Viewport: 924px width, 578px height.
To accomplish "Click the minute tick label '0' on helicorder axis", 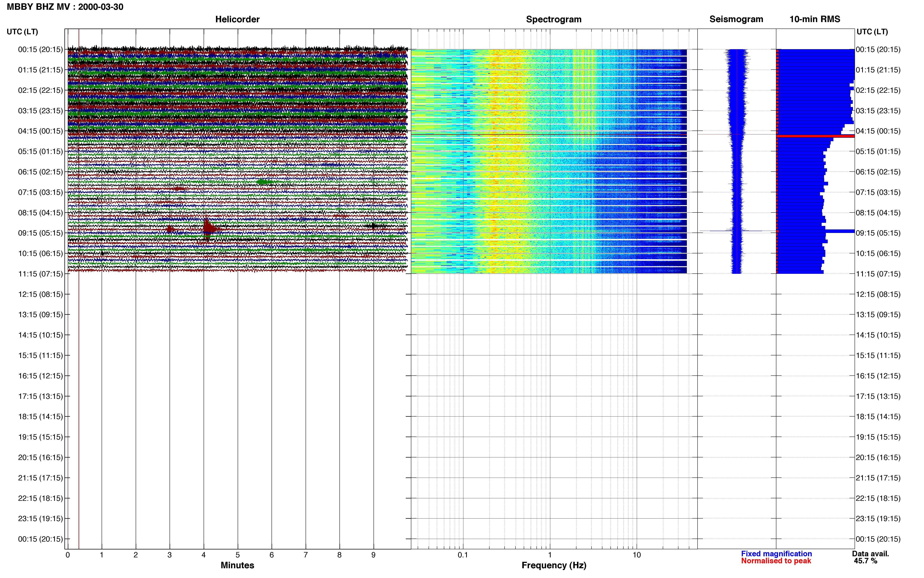I will [68, 555].
